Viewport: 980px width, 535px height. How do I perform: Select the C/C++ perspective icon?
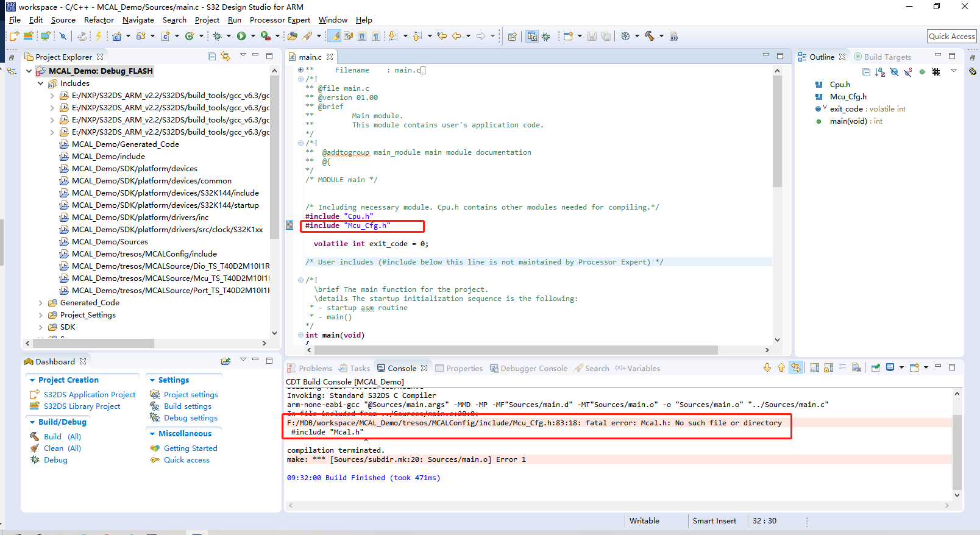point(532,37)
